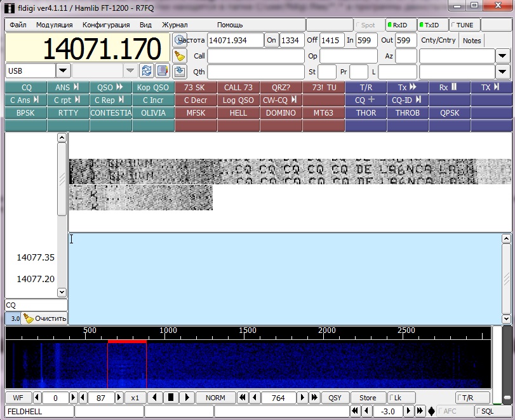Click the CQ macro button
This screenshot has width=515, height=420.
click(26, 88)
